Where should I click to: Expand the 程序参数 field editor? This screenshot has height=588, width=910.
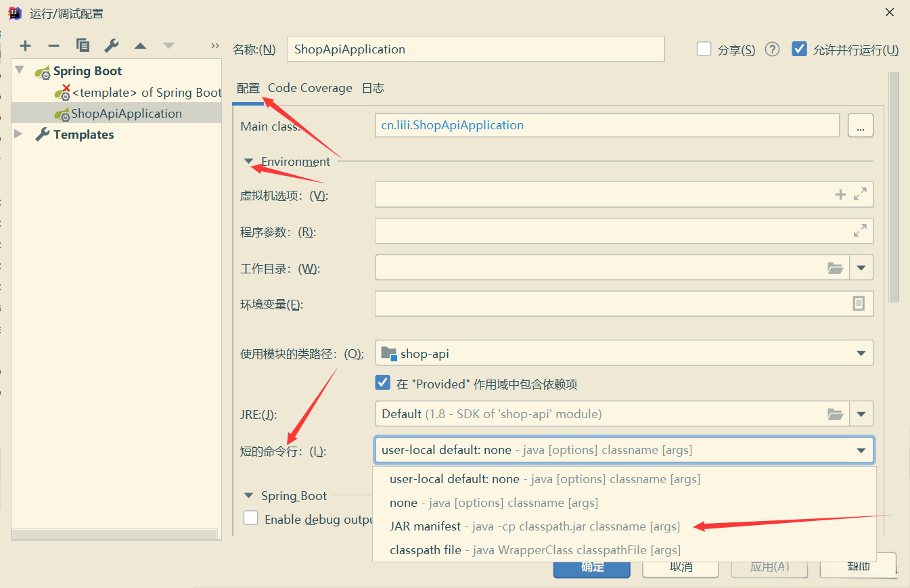pos(860,231)
